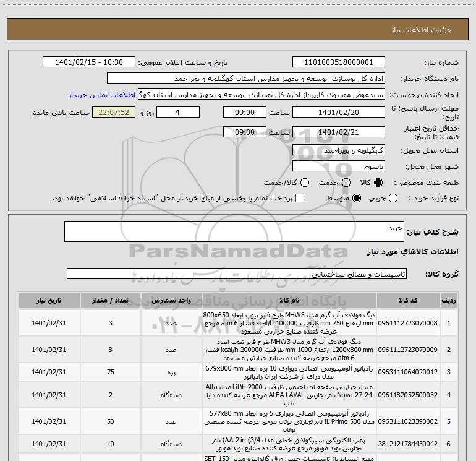Click product code 3812121784430042
This screenshot has width=476, height=461.
coord(408,444)
